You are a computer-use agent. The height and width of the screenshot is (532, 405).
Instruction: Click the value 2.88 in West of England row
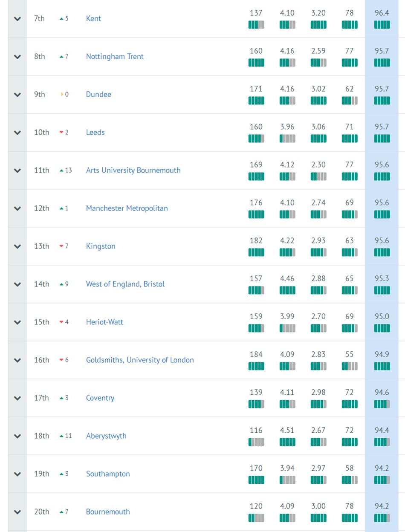coord(318,278)
